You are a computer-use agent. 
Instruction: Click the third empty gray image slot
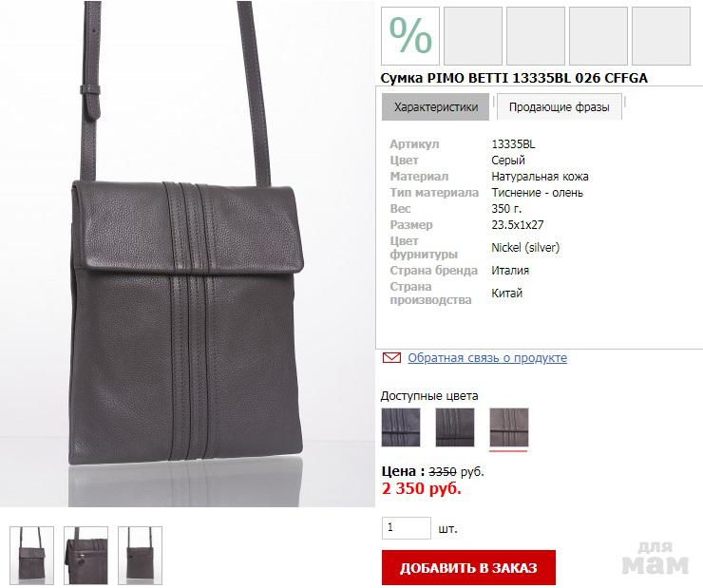click(x=536, y=36)
